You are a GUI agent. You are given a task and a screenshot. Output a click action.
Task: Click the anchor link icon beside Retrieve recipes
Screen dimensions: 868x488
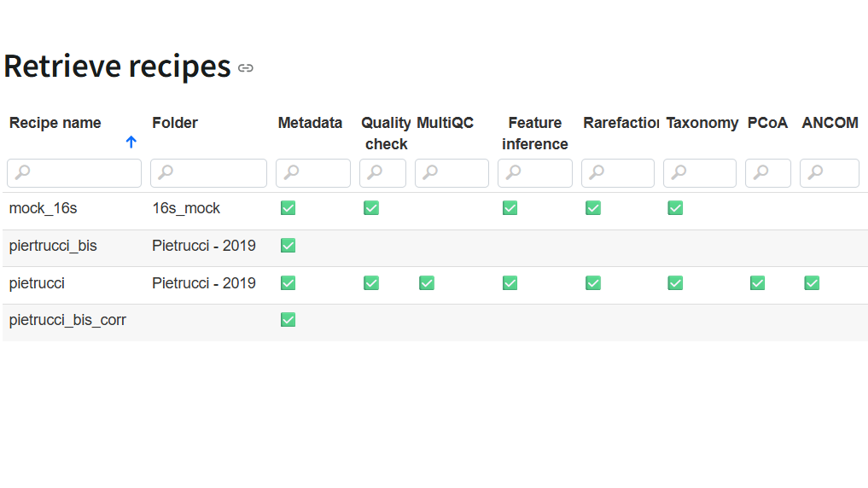[246, 68]
